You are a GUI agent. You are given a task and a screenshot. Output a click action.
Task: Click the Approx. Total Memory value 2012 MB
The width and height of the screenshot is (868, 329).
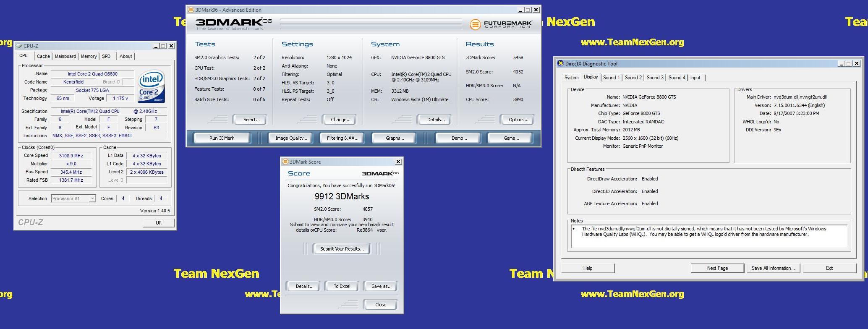click(631, 130)
